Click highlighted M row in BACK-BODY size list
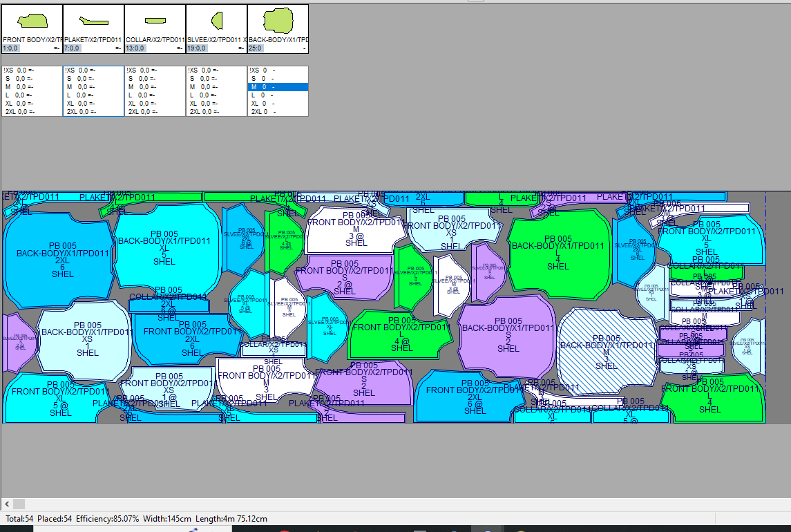The width and height of the screenshot is (791, 532). [x=278, y=87]
